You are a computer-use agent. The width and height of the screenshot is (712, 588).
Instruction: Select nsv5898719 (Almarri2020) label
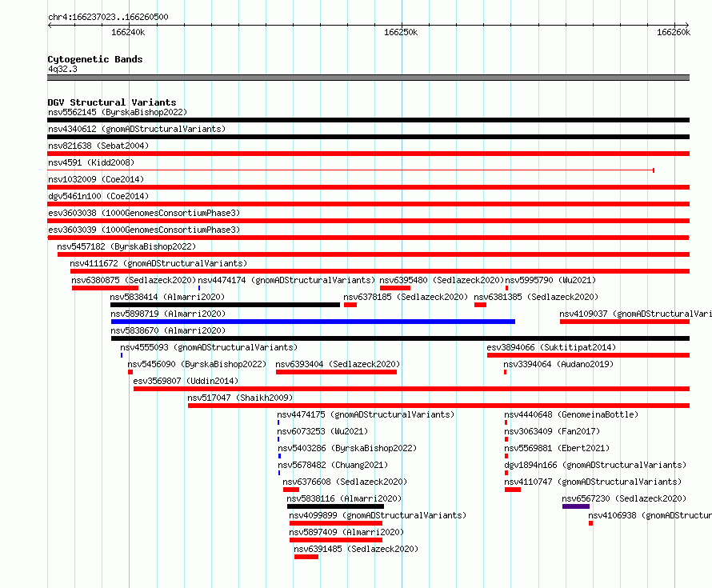click(169, 314)
